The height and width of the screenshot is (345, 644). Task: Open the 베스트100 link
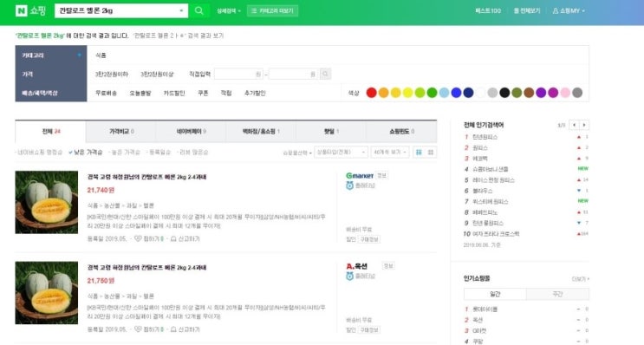coord(488,10)
